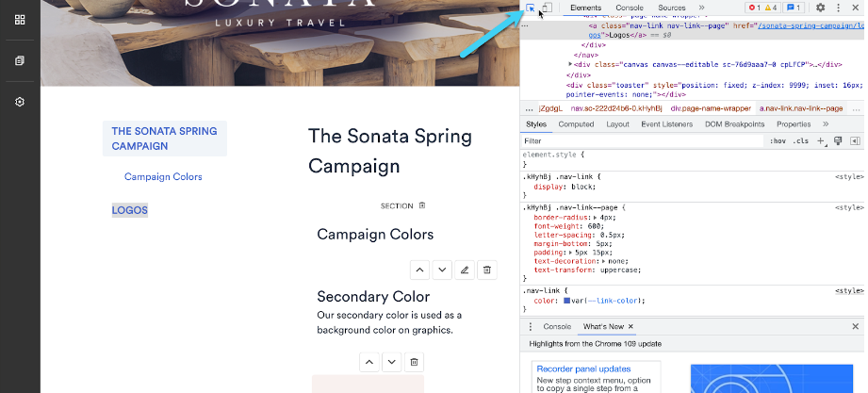Open the LOGOS nav link
This screenshot has width=868, height=393.
129,210
